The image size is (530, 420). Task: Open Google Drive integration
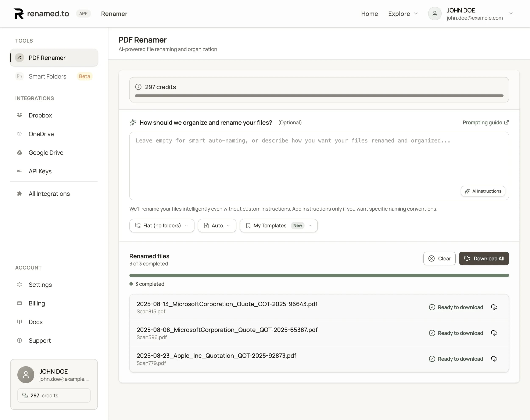pos(46,153)
